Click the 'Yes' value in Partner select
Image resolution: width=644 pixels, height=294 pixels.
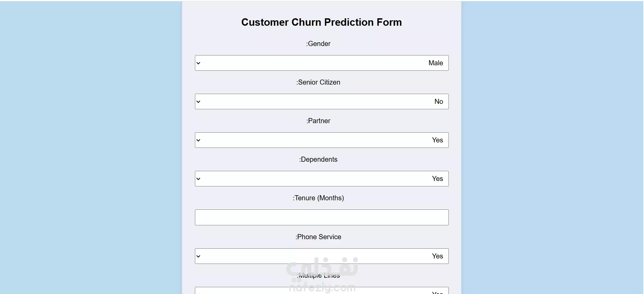tap(437, 140)
